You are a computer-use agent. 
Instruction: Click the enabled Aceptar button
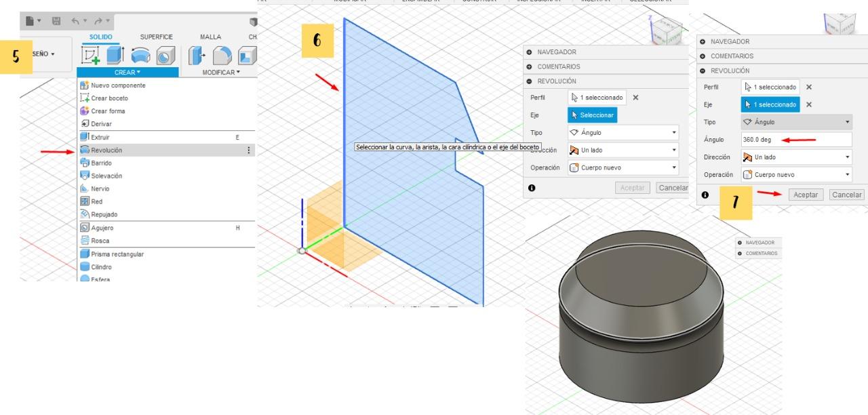(x=806, y=195)
